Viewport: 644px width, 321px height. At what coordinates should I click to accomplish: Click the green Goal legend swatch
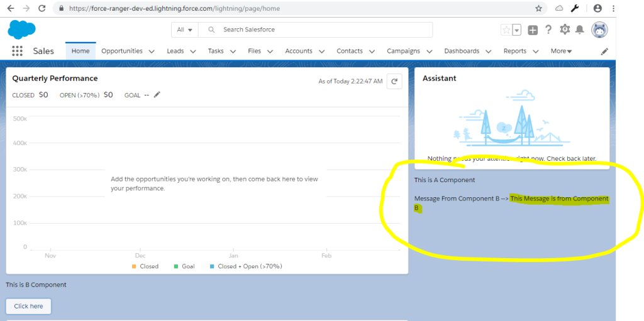coord(176,266)
